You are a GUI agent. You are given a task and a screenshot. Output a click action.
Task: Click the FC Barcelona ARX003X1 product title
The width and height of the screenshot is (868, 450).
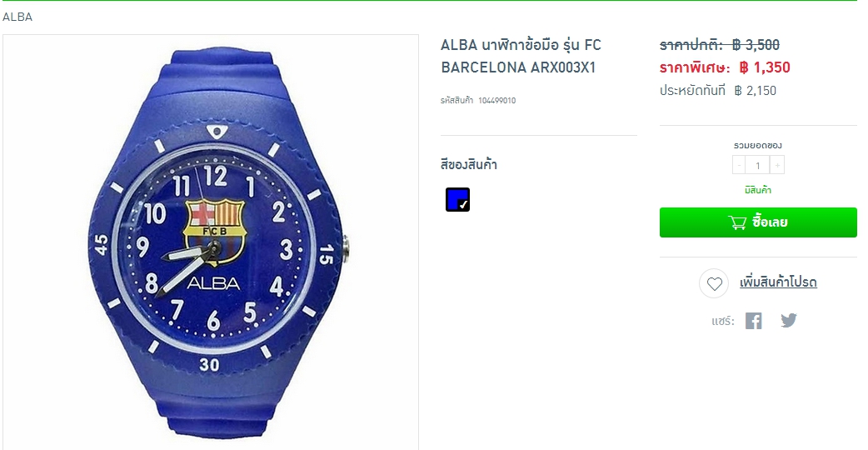(x=521, y=56)
